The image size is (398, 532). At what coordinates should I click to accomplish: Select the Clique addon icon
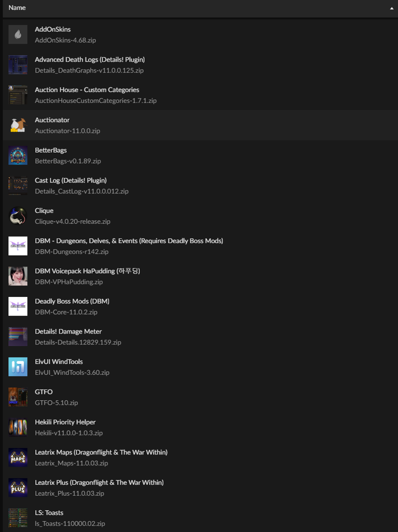coord(17,215)
